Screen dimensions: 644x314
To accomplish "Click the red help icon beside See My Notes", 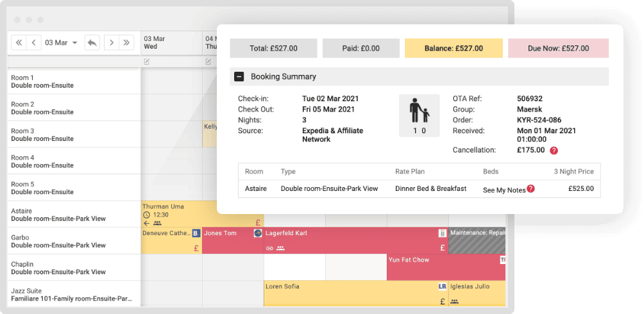I will [x=530, y=188].
